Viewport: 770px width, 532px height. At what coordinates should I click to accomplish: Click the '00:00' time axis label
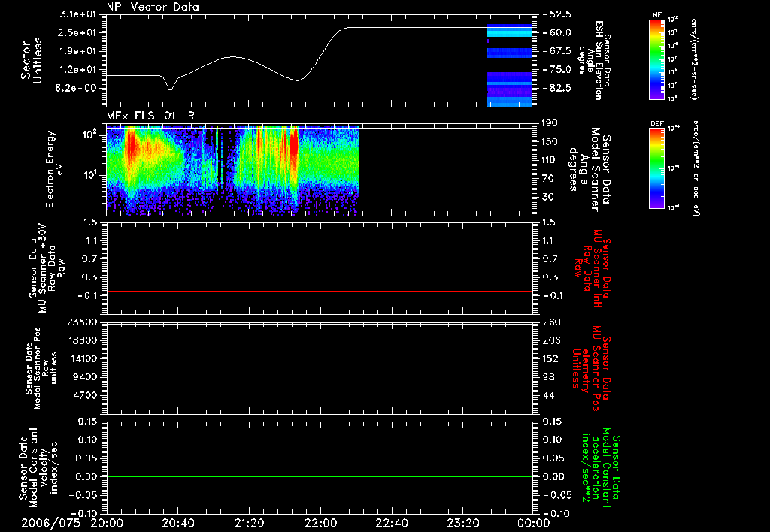533,523
